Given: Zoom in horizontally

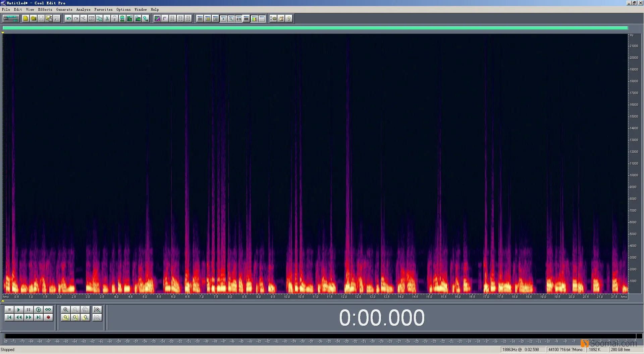Looking at the screenshot, I should (66, 309).
